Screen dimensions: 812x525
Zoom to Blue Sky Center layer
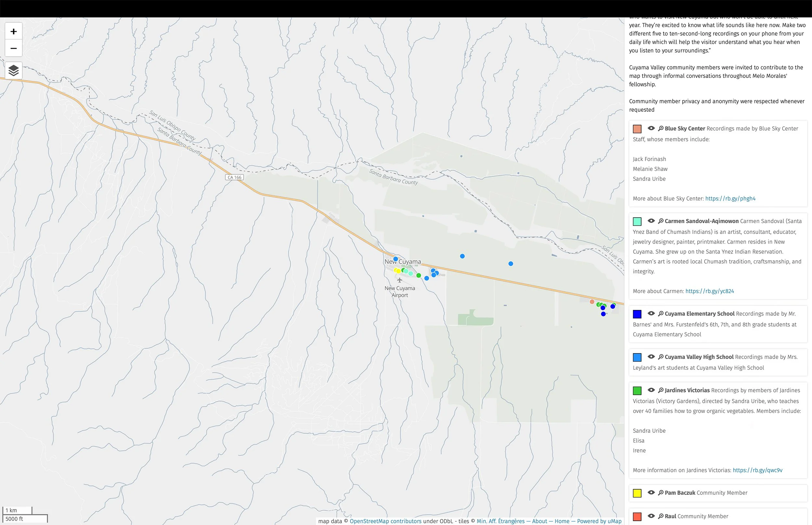pyautogui.click(x=660, y=129)
